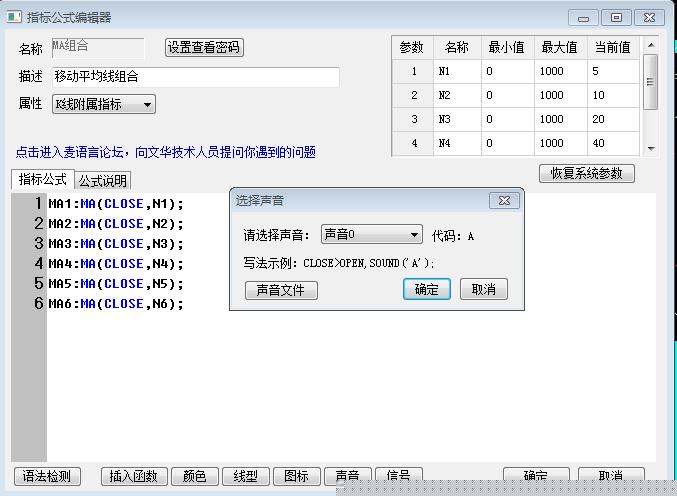Image resolution: width=677 pixels, height=496 pixels.
Task: Run 语法检测 syntax check
Action: 47,476
